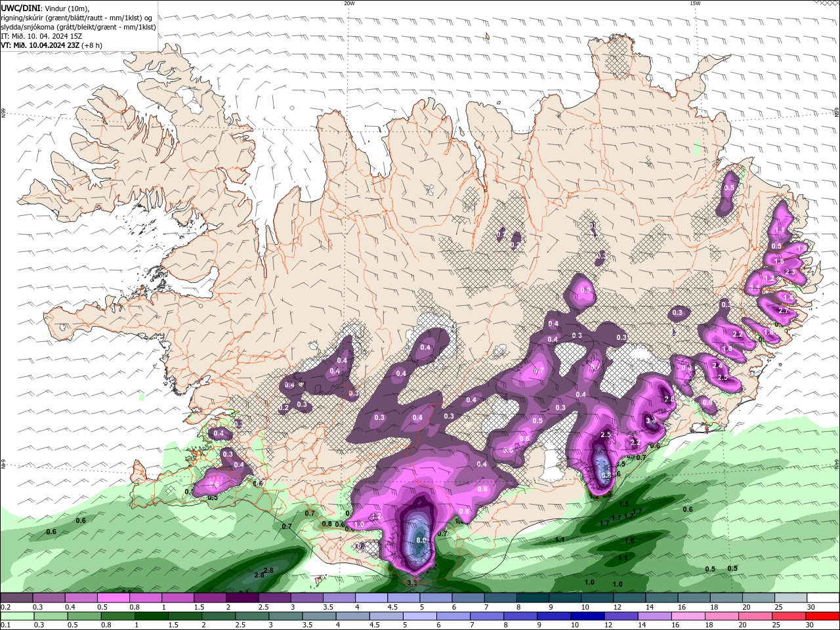Pick upper legend swatch between 0.5 and 0.8

(x=114, y=598)
